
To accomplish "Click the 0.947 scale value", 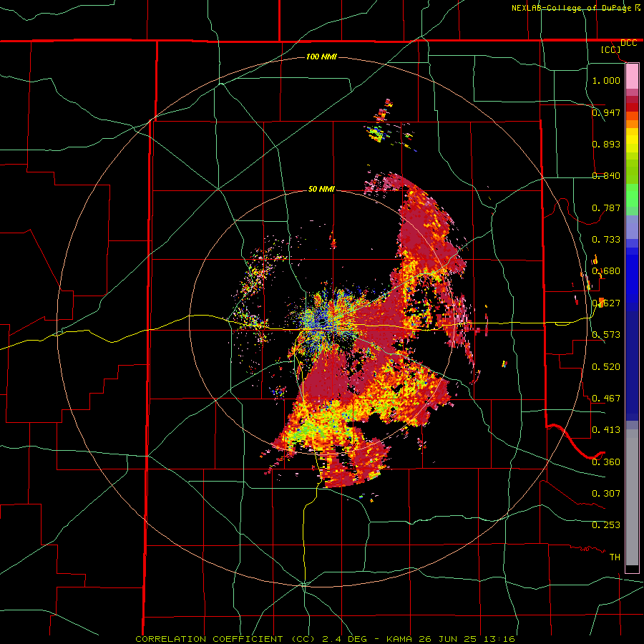I will point(606,112).
